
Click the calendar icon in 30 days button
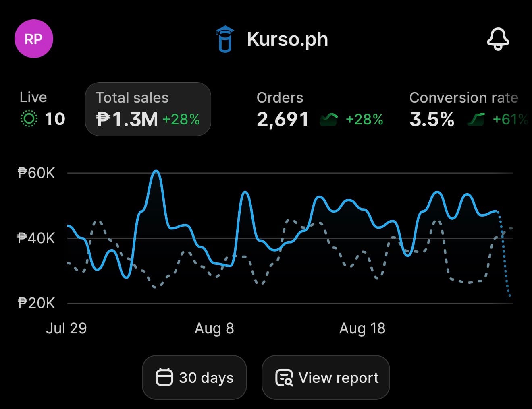(164, 378)
